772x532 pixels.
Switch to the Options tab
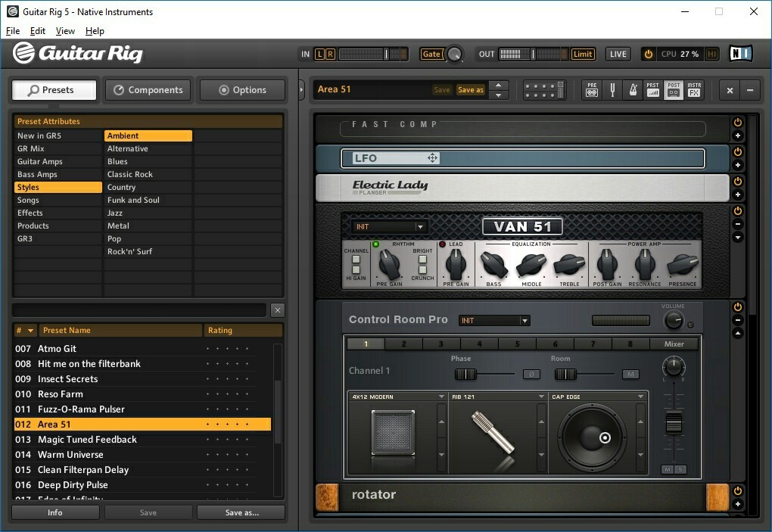tap(243, 90)
